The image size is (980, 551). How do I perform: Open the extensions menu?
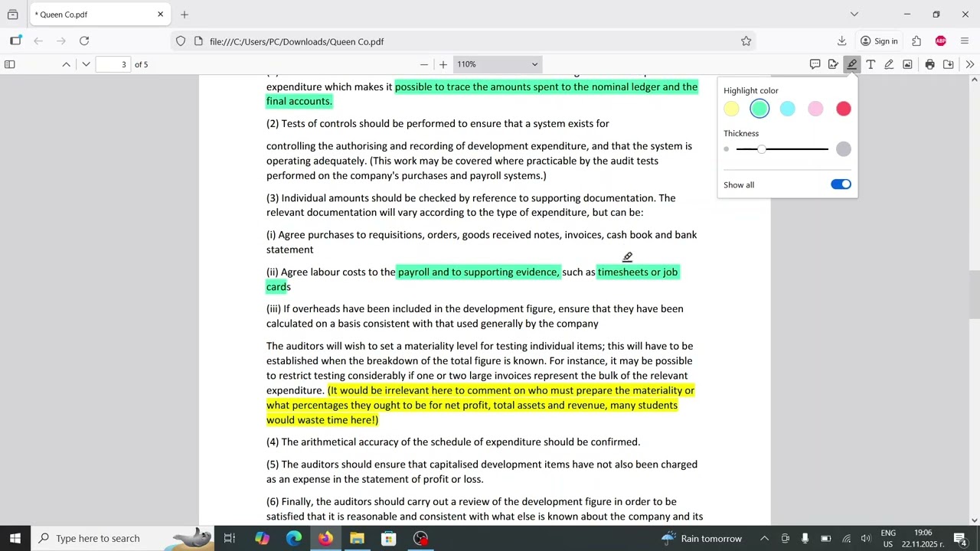(x=916, y=41)
